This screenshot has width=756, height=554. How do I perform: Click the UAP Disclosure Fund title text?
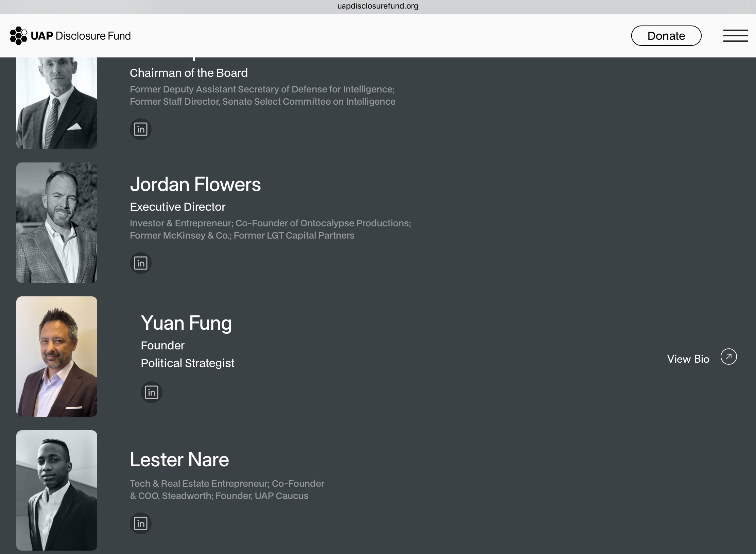coord(81,36)
